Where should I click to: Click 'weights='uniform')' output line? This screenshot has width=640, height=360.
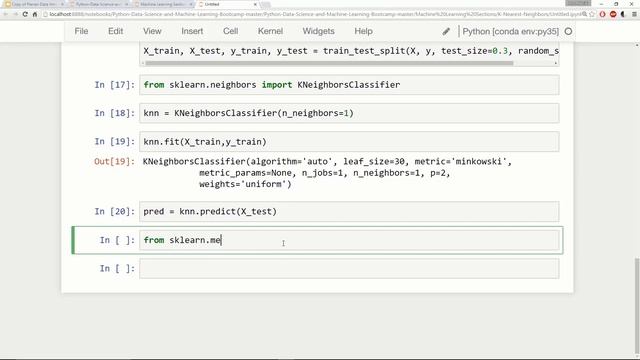coord(245,184)
